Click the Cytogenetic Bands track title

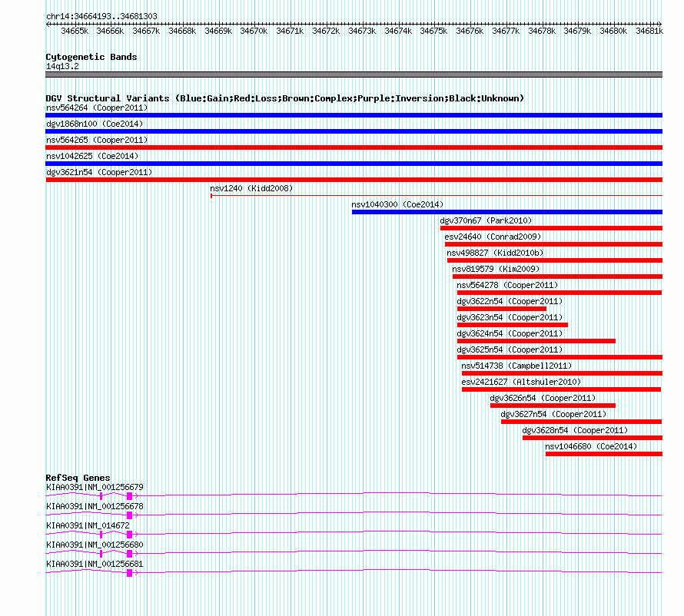click(91, 57)
